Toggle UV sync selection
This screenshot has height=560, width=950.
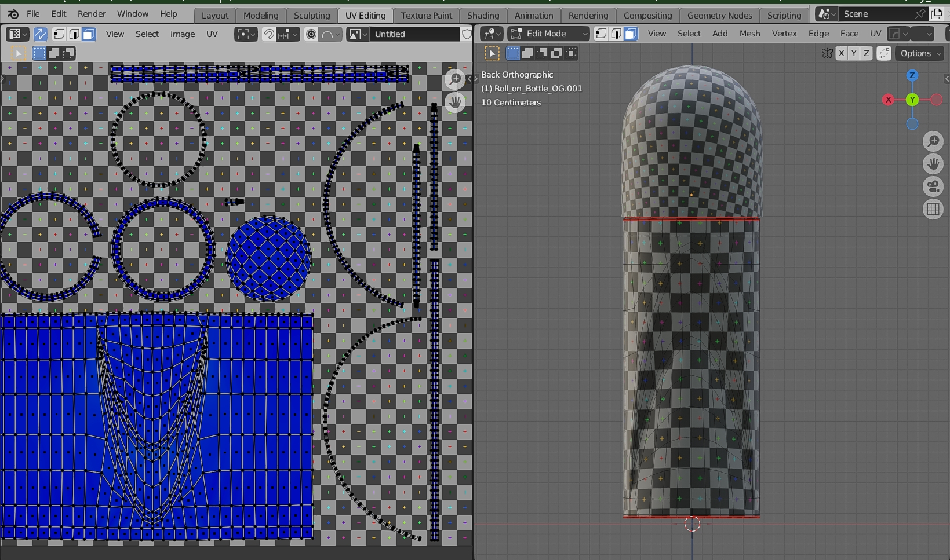point(41,34)
